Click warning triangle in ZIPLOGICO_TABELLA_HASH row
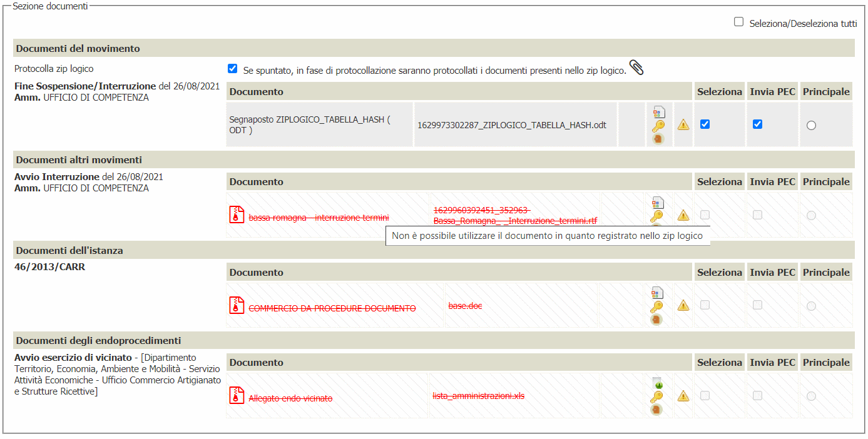868x439 pixels. (683, 125)
